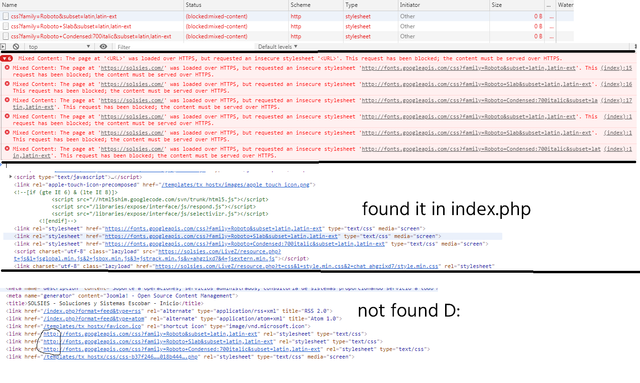
Task: Select the selectivizr.js script line
Action: 160,214
